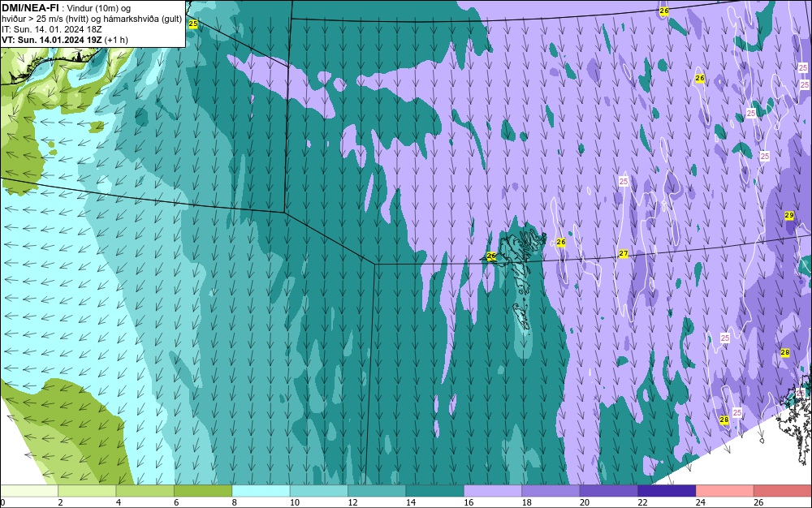Click the yellow "27" maximum gust marker
This screenshot has height=508, width=812.
coord(624,254)
